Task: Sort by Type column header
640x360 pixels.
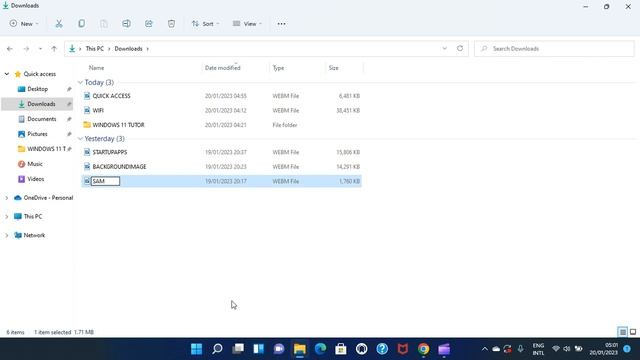Action: point(278,68)
